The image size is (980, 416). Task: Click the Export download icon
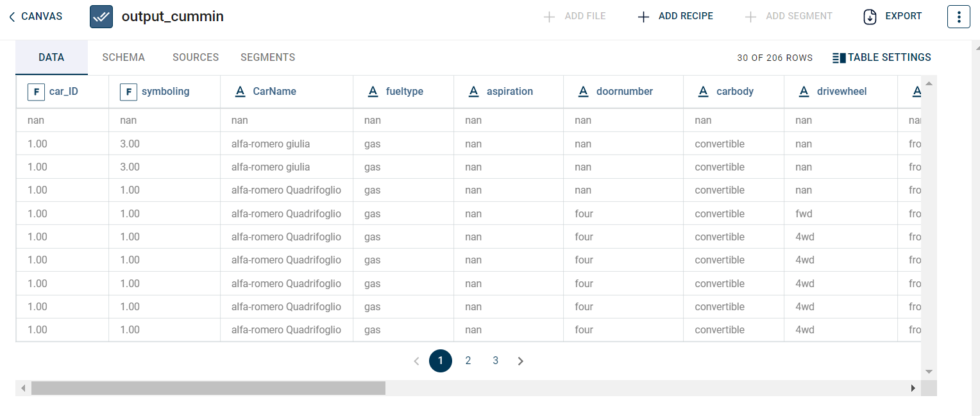click(870, 17)
